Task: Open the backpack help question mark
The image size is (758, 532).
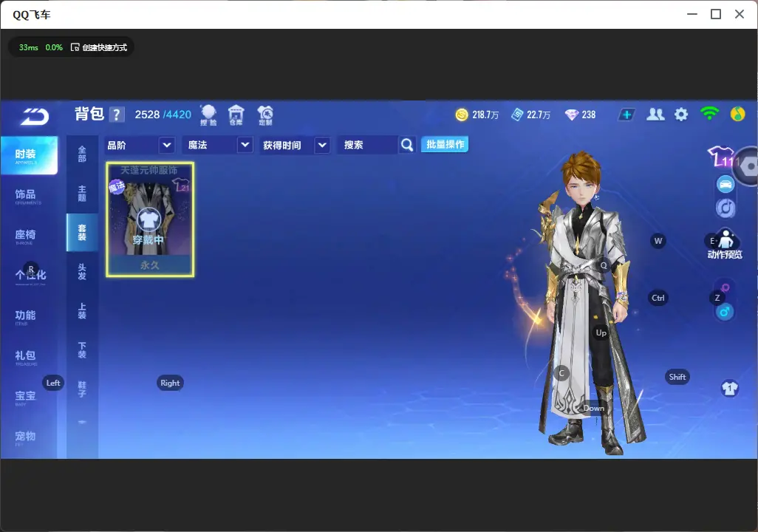Action: click(117, 115)
